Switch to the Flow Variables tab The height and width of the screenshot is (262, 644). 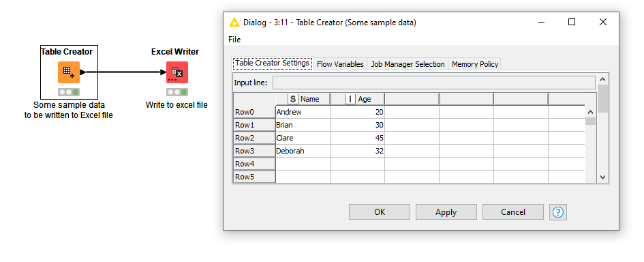click(x=340, y=64)
